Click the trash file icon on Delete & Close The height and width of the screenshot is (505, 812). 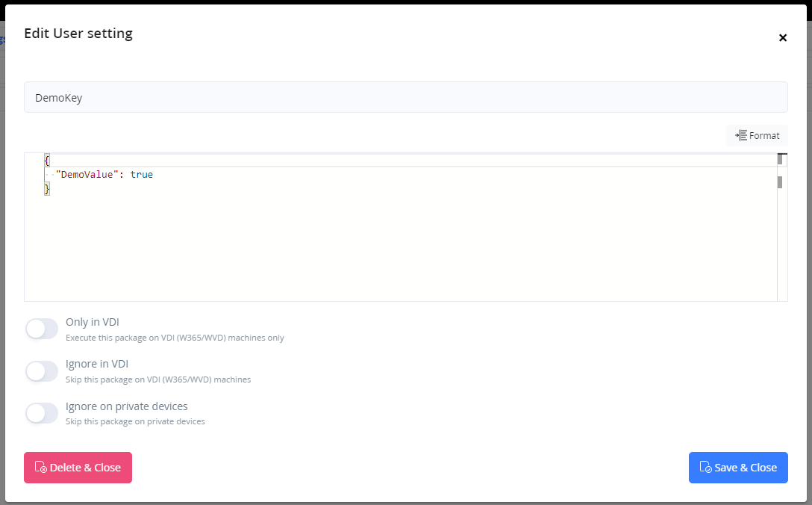(x=41, y=468)
